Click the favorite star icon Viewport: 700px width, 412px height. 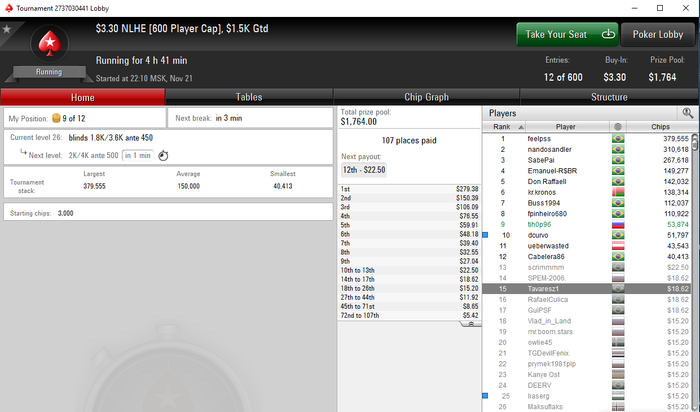pos(7,29)
